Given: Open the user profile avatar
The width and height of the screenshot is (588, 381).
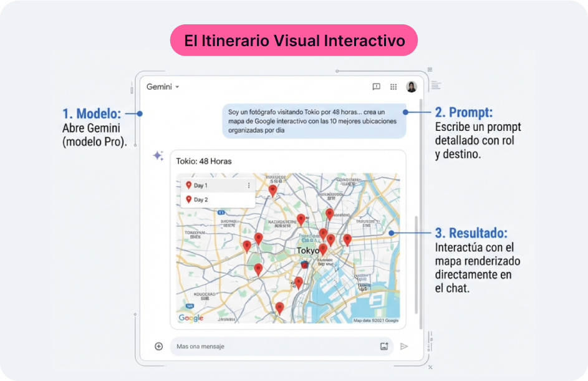Looking at the screenshot, I should [x=412, y=87].
